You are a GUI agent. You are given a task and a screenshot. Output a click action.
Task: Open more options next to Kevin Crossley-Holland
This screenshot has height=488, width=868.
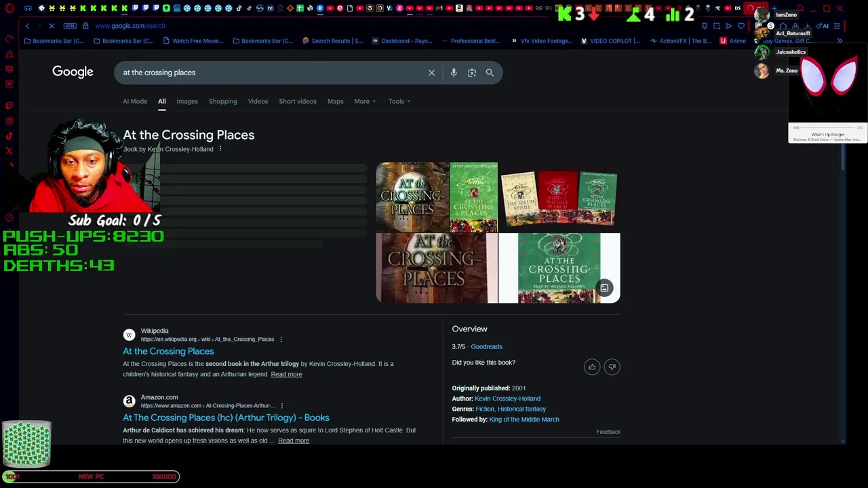coord(220,148)
